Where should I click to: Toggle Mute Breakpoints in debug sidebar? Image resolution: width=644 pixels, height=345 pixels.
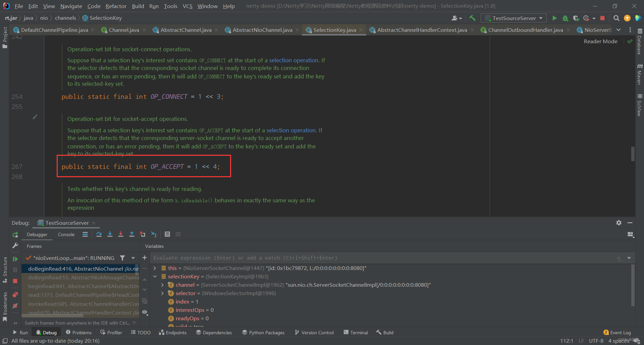click(15, 306)
